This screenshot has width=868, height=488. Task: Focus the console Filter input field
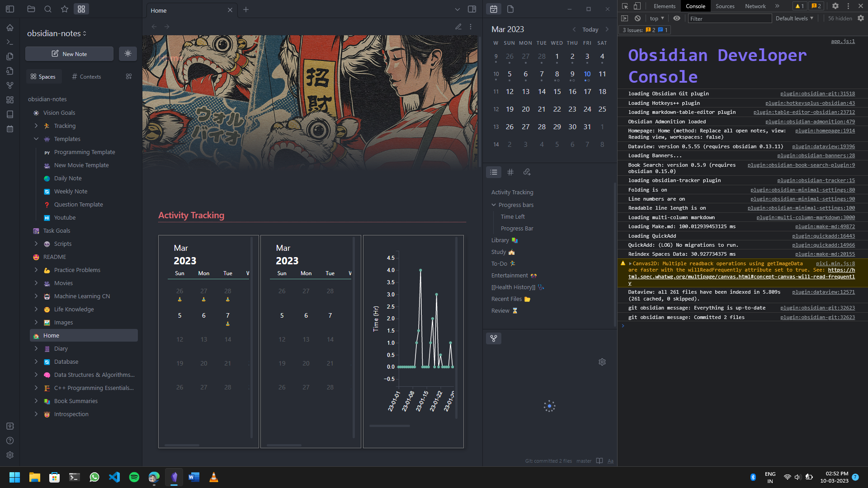tap(729, 19)
